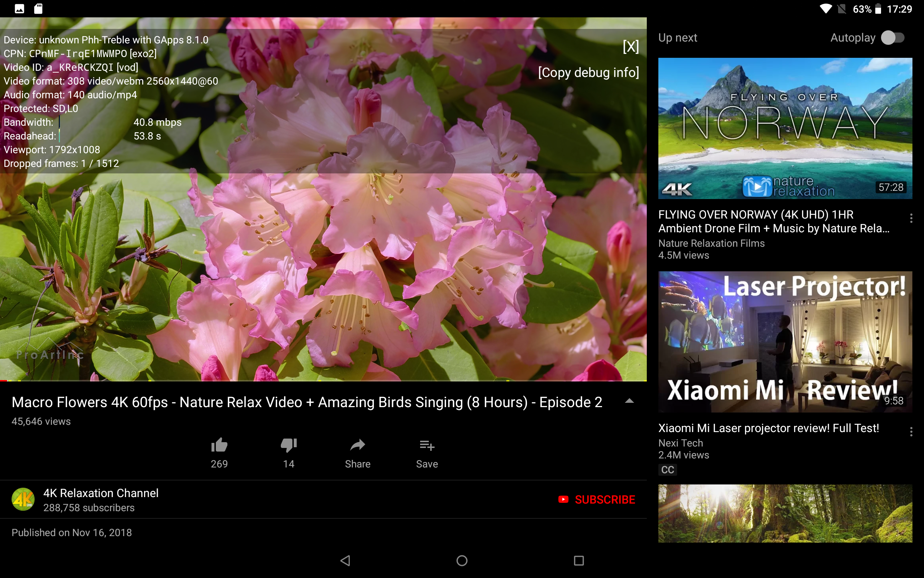Image resolution: width=924 pixels, height=578 pixels.
Task: Tap the Save to playlist icon
Action: [427, 445]
